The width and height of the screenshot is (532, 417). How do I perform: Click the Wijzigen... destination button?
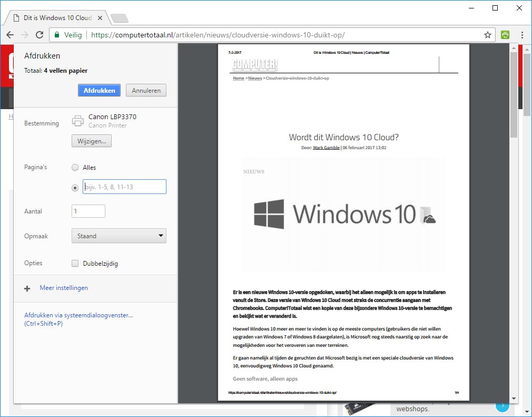click(x=92, y=141)
